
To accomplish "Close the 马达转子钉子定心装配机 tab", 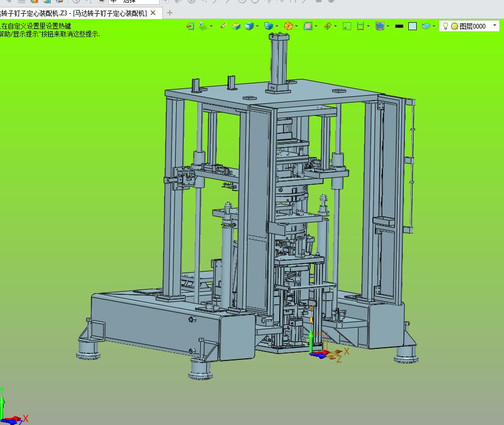I will (x=153, y=13).
